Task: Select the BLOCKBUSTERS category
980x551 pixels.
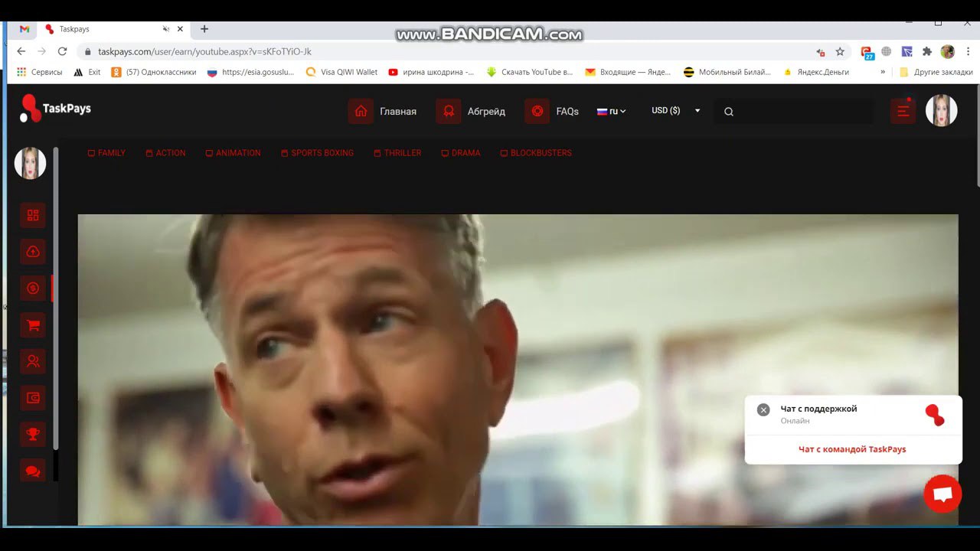Action: [536, 153]
